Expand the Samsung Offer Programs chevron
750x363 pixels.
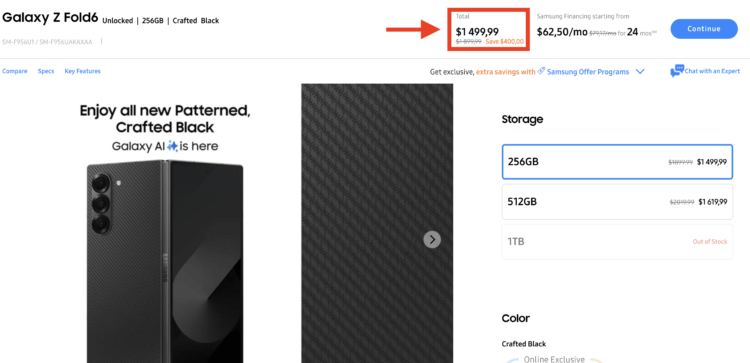640,72
